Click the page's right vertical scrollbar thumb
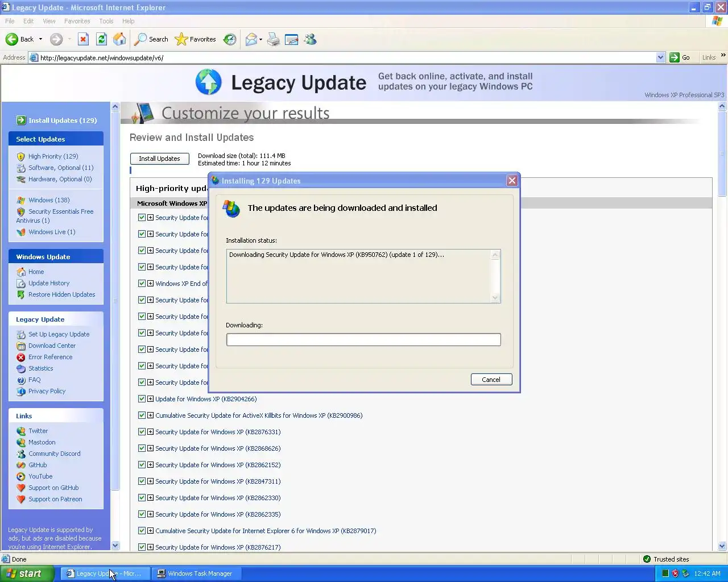The image size is (728, 582). 722,153
